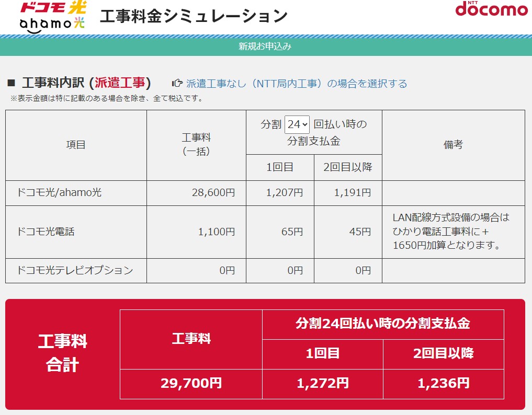Click the 新規お申込み banner
This screenshot has height=415, width=532.
coord(265,47)
